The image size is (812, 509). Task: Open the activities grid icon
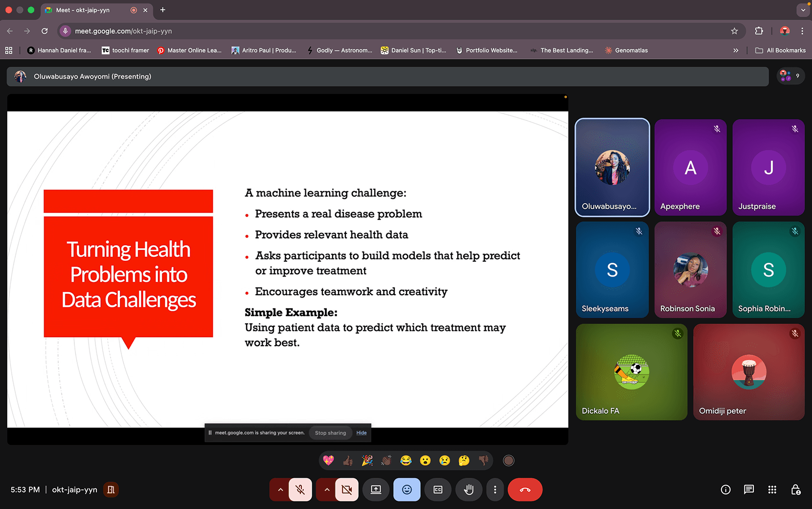tap(772, 489)
